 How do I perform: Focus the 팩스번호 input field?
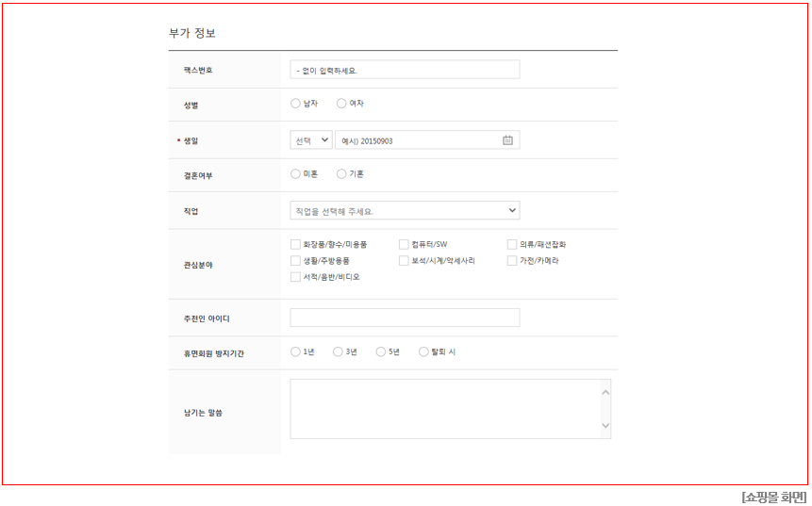405,70
